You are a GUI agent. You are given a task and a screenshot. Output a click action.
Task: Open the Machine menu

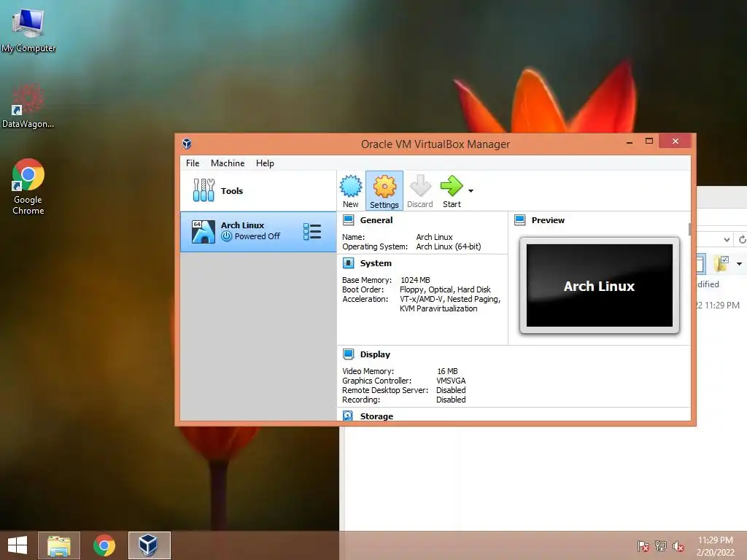coord(228,163)
